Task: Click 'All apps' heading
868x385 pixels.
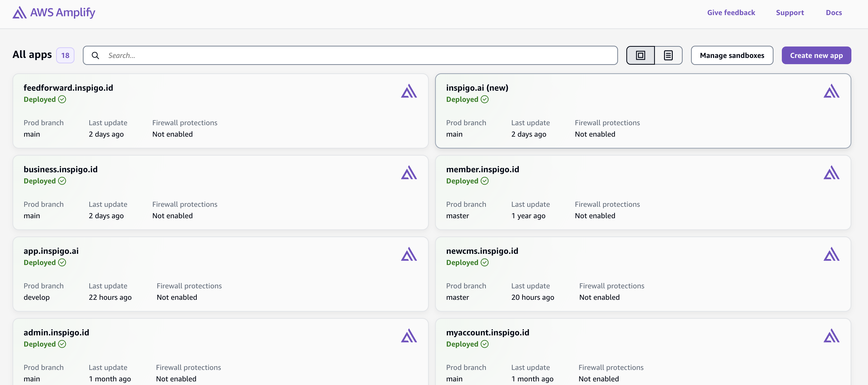Action: pos(32,55)
